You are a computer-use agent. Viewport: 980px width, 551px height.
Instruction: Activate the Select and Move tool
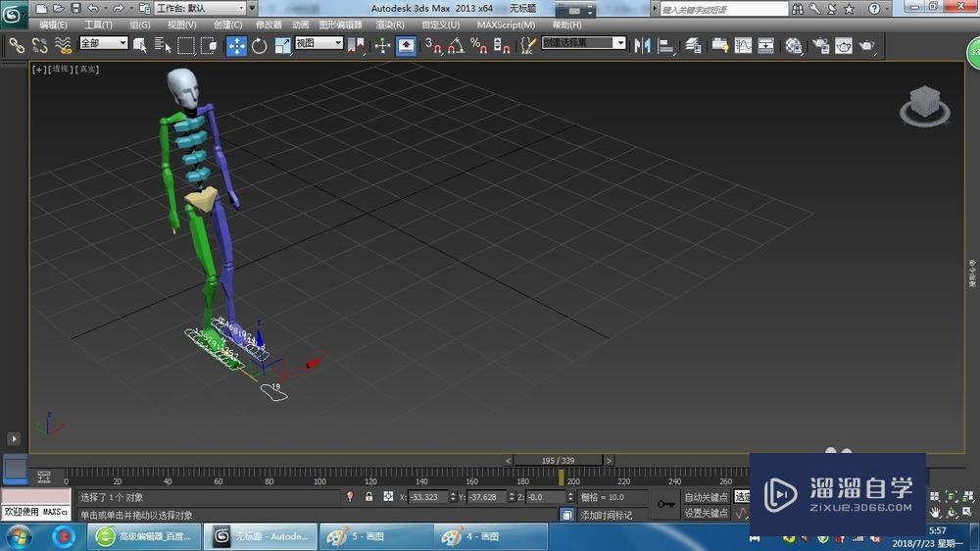coord(236,46)
